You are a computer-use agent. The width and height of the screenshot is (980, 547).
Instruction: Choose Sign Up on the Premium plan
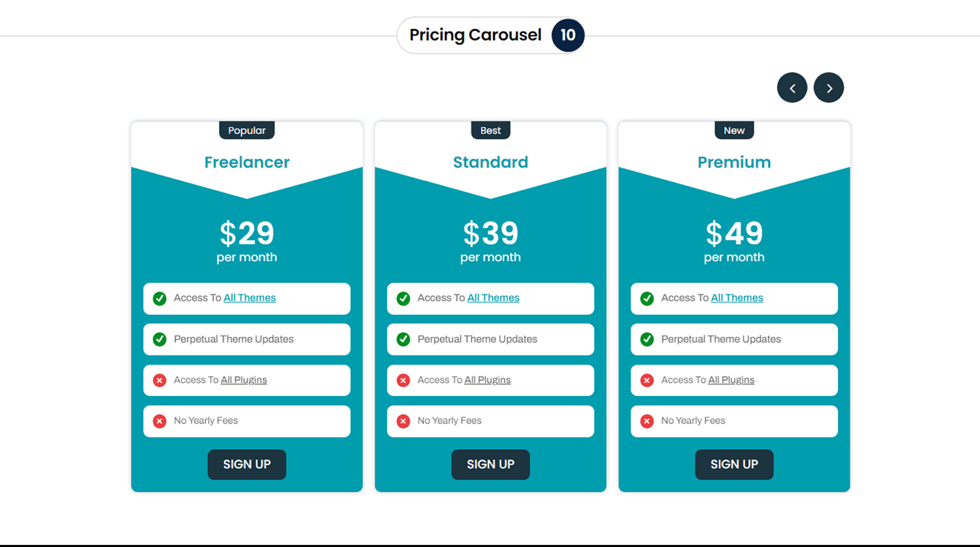click(734, 465)
